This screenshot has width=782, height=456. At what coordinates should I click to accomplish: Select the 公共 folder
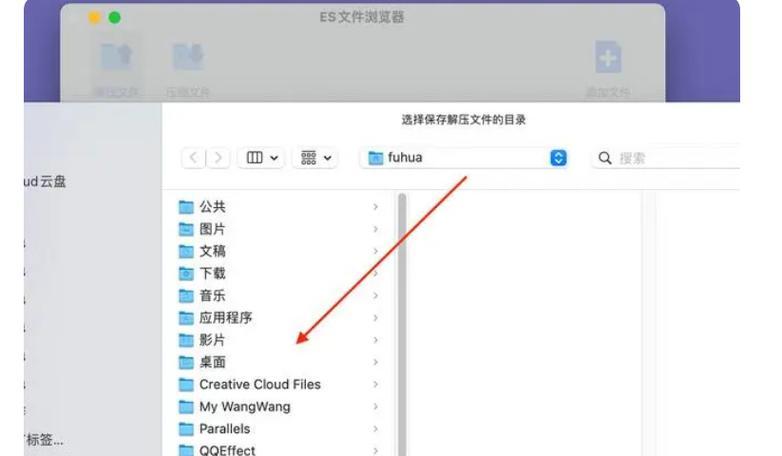(279, 207)
